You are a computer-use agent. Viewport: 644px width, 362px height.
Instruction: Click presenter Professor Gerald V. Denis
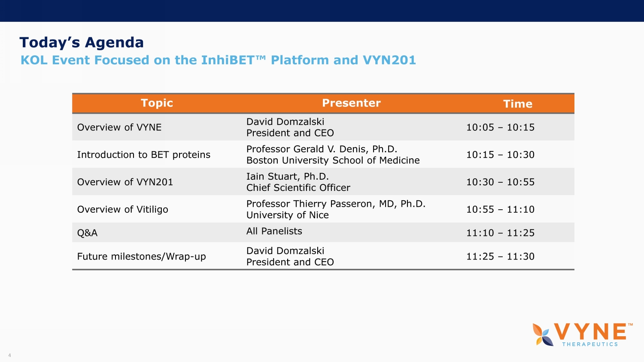pos(322,149)
